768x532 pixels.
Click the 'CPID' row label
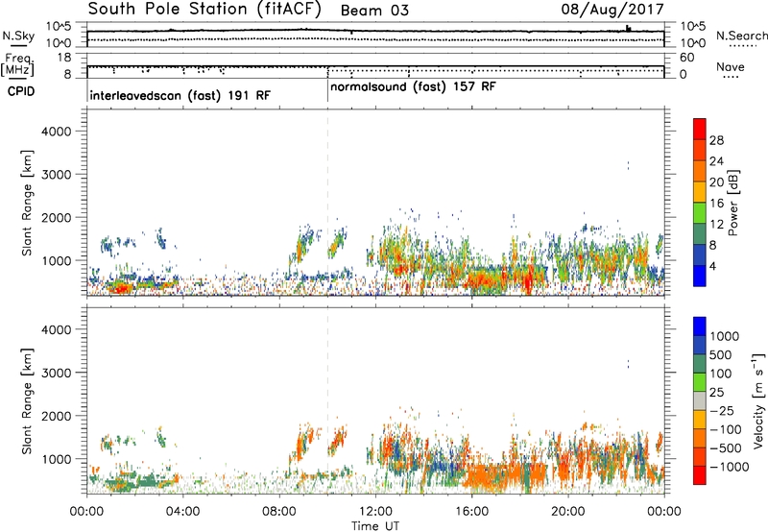pos(21,91)
